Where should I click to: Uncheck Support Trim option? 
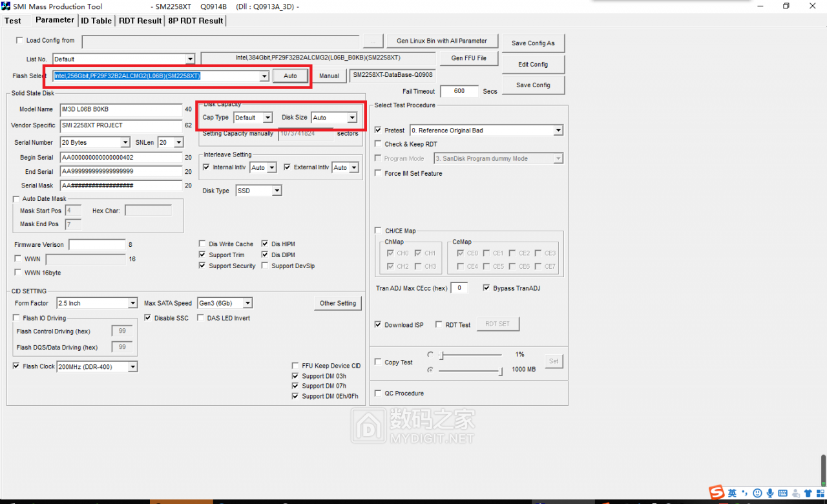(203, 255)
